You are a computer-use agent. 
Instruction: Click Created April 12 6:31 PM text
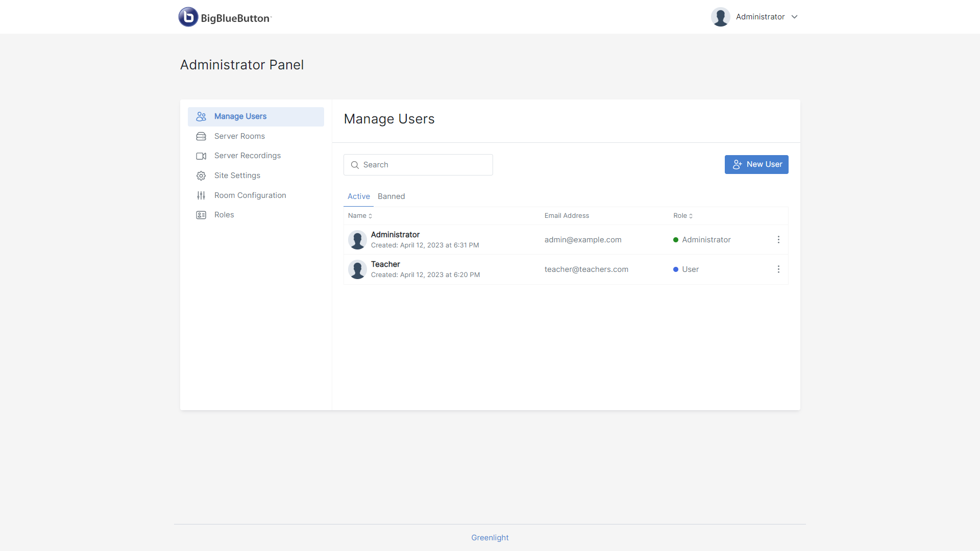tap(425, 245)
